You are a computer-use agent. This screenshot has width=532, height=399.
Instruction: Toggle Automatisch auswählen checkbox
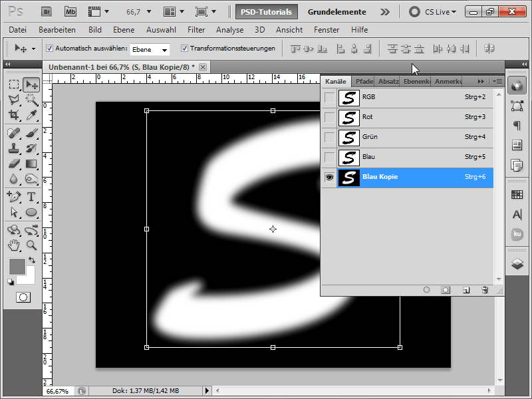pyautogui.click(x=49, y=48)
